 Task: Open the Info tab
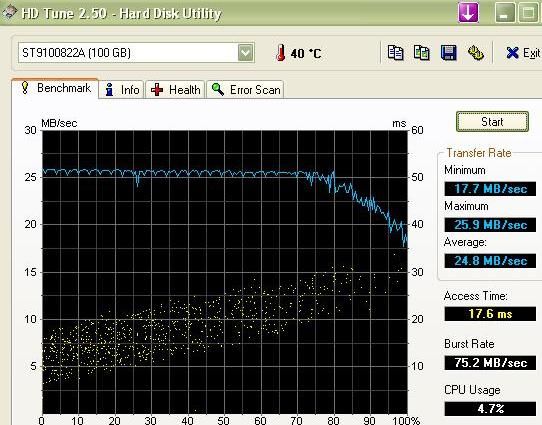pos(122,89)
